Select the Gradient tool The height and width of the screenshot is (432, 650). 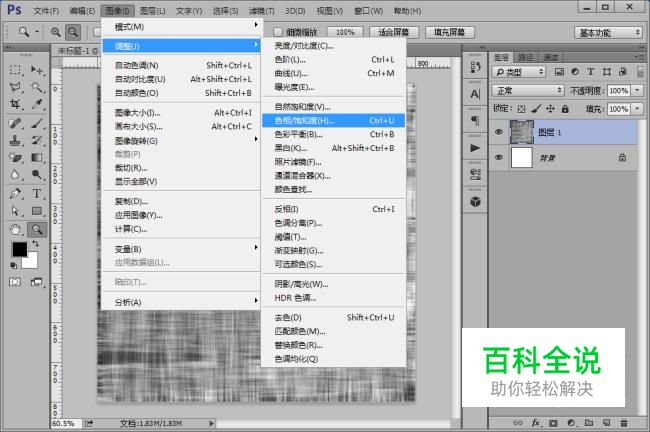point(37,158)
